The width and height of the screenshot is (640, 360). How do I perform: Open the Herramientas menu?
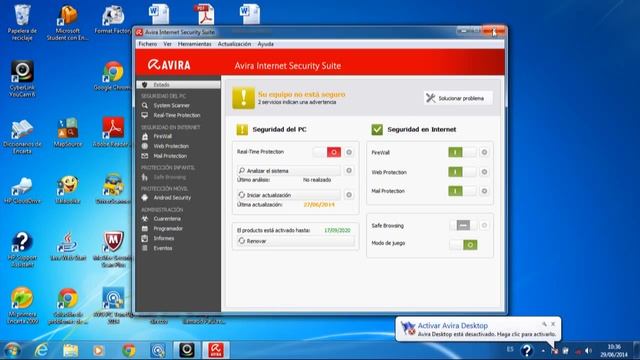click(195, 44)
